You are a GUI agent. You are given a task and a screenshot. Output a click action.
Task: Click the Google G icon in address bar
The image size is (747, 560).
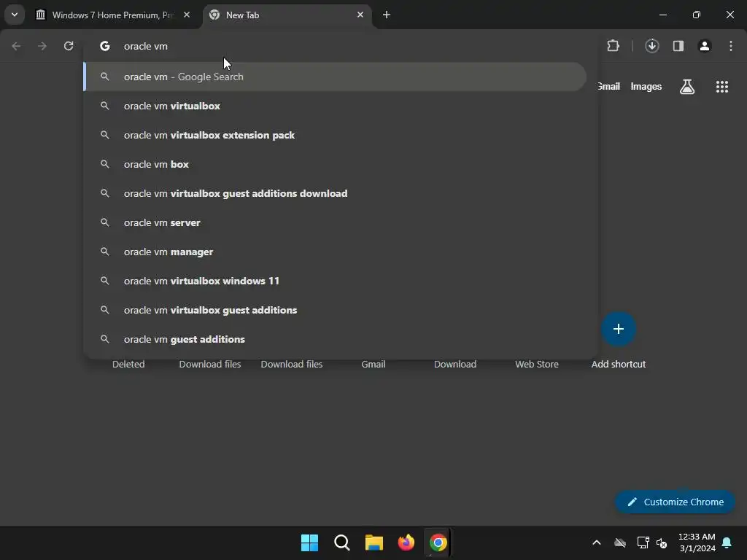pos(105,46)
